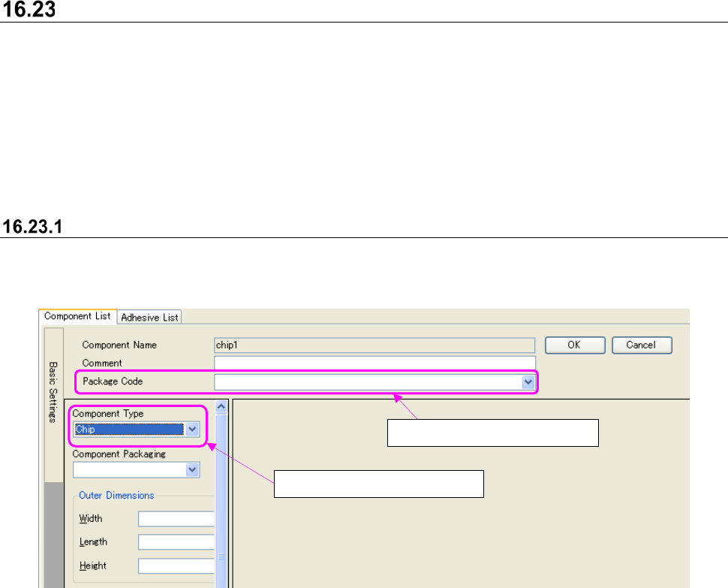Click the Comment input field
Viewport: 728px width, 588px height.
375,363
